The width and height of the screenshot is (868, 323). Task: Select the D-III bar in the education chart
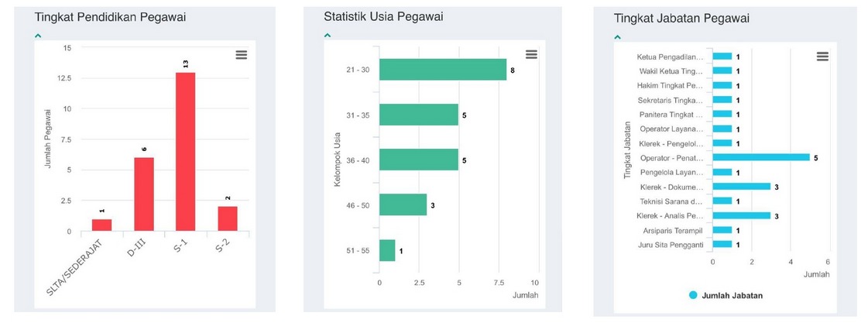(x=144, y=194)
